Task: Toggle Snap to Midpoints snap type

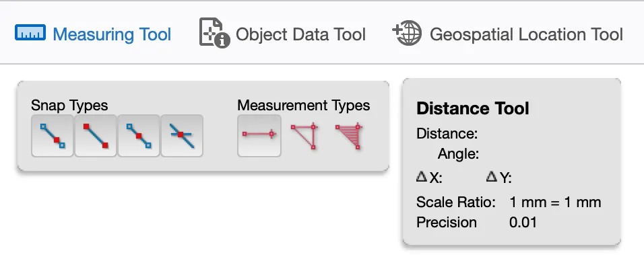Action: coord(139,136)
